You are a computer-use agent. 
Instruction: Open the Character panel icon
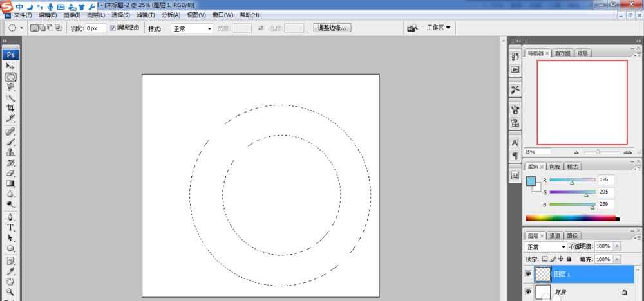(515, 143)
